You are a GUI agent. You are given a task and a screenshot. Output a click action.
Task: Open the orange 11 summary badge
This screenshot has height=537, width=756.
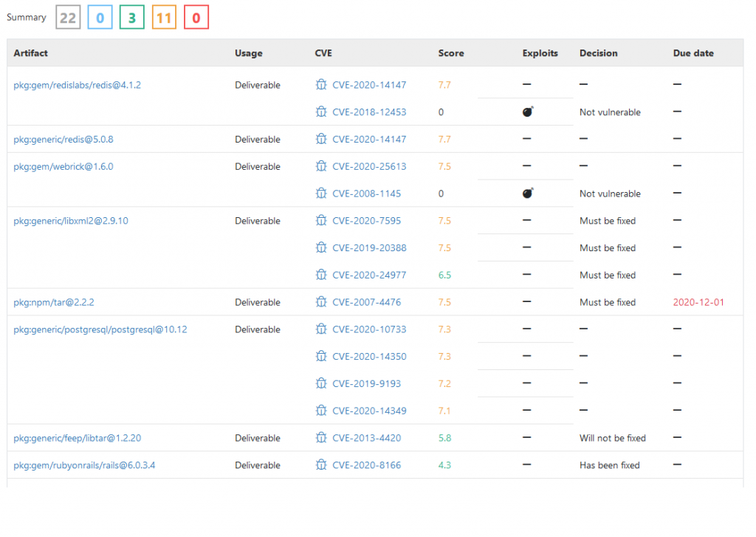coord(163,17)
